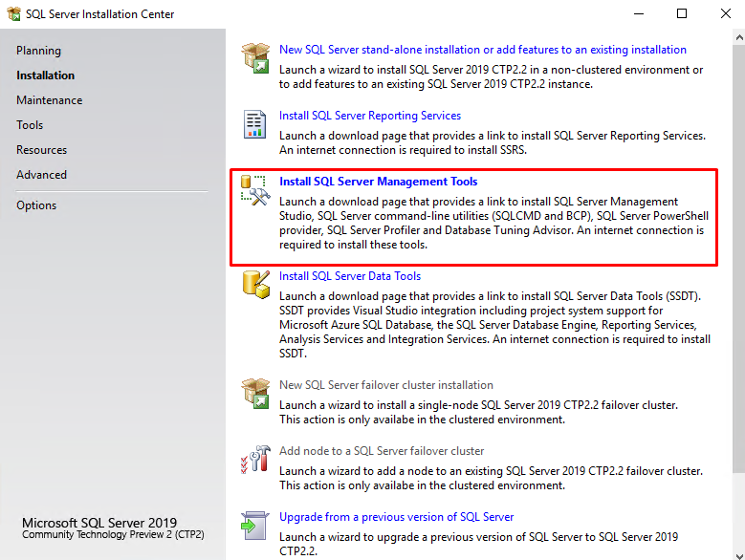
Task: Click the failover cluster installation box icon
Action: 255,394
